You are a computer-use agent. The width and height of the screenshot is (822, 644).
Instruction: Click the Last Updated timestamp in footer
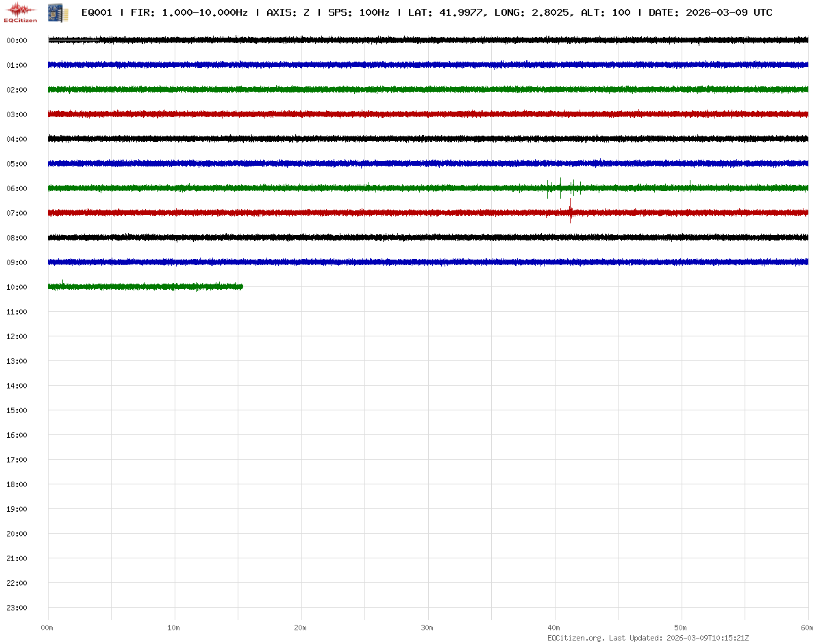click(699, 638)
